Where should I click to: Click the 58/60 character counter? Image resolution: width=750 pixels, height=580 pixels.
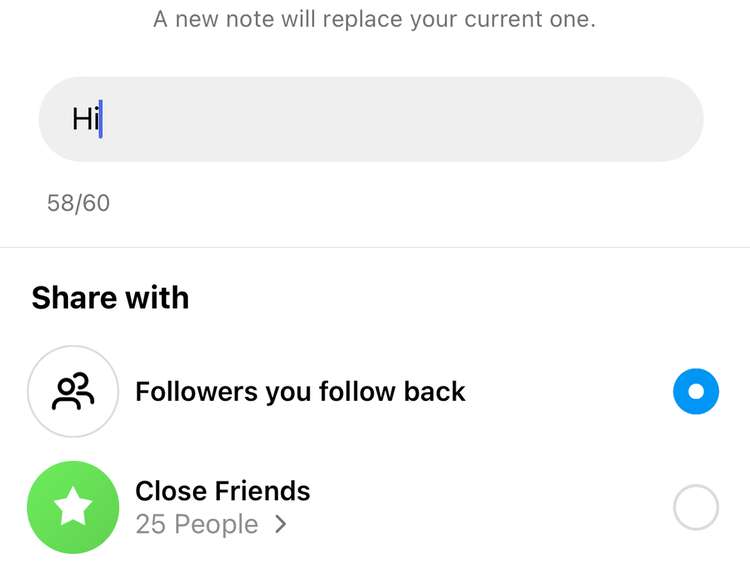(x=78, y=203)
